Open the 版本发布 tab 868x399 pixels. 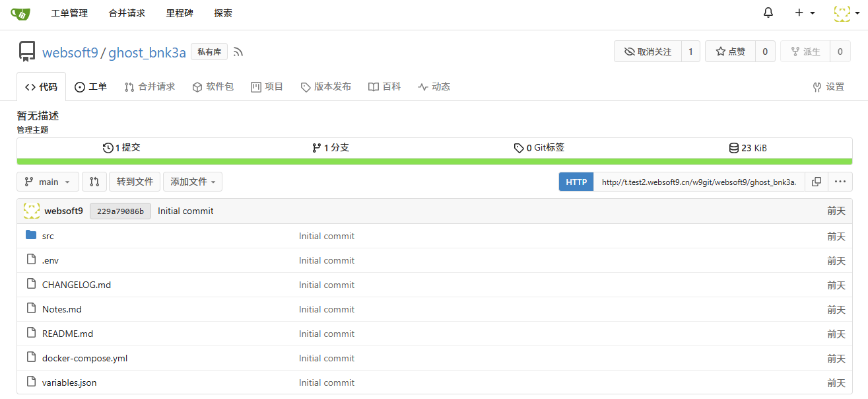[325, 87]
